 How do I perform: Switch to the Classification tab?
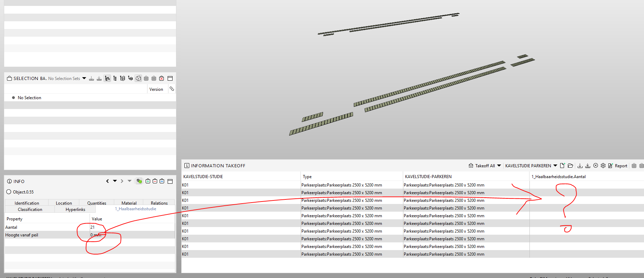click(x=30, y=209)
